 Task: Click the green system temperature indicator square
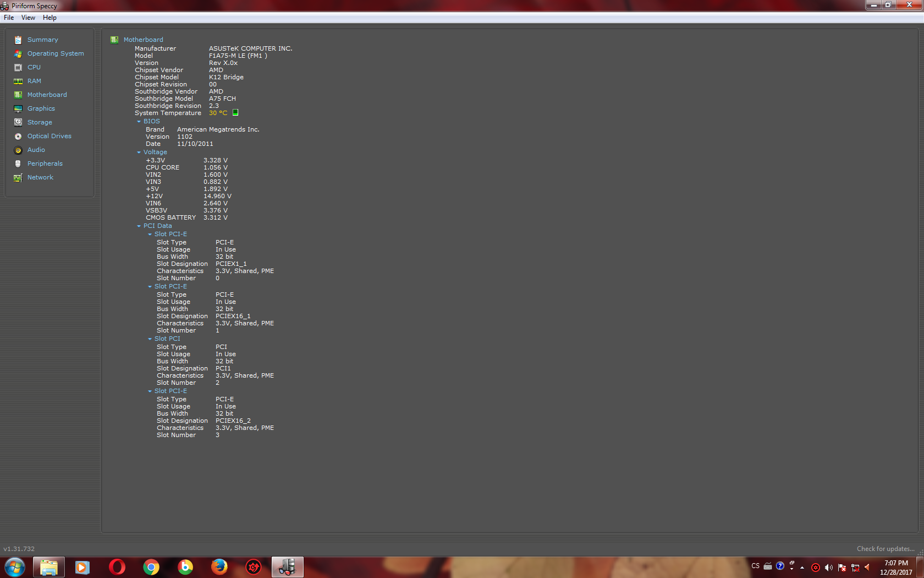pos(235,112)
